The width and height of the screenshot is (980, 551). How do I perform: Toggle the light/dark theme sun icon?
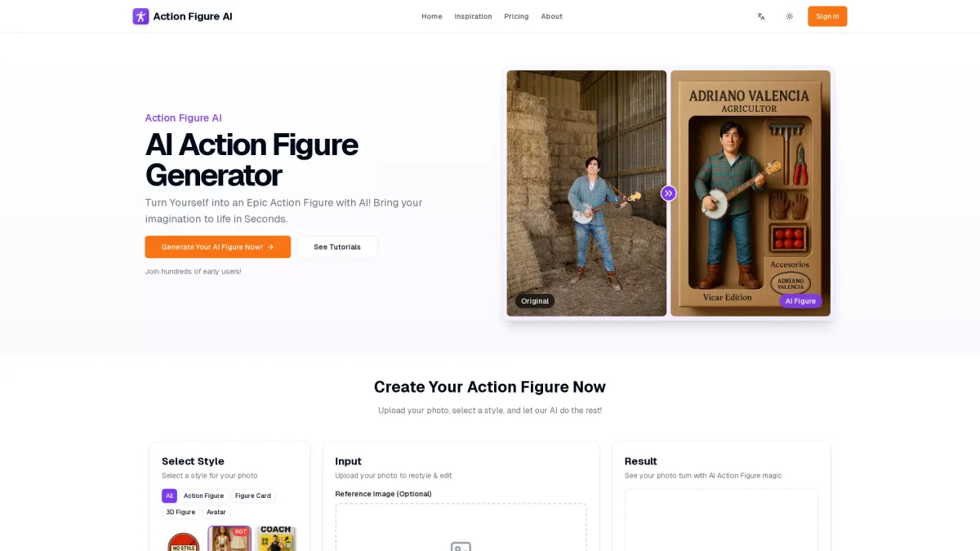[x=790, y=16]
